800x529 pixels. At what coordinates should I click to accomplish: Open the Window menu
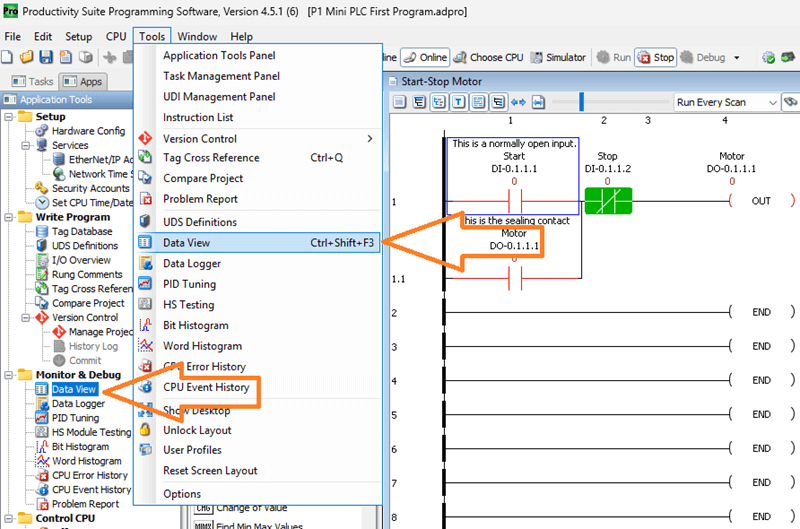197,36
